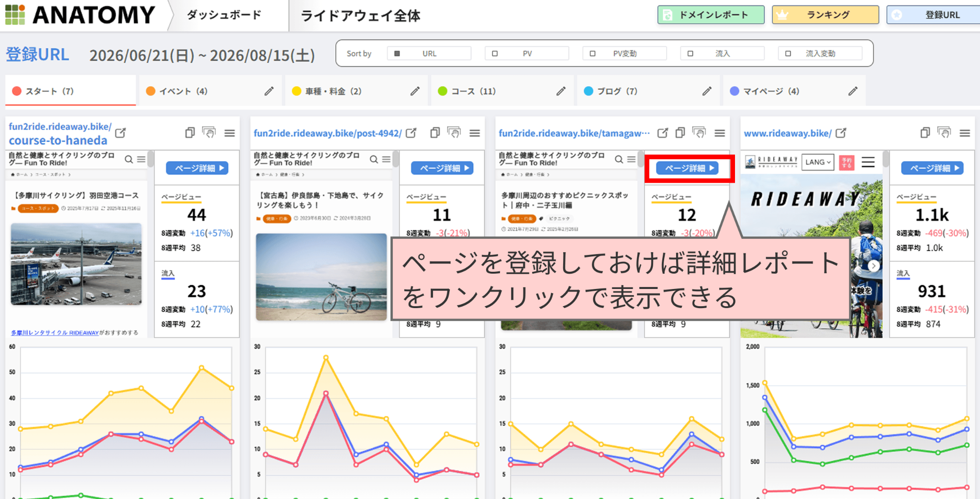Image resolution: width=980 pixels, height=499 pixels.
Task: Click ページ詳細 on www.rideaway.bike card
Action: coord(932,168)
